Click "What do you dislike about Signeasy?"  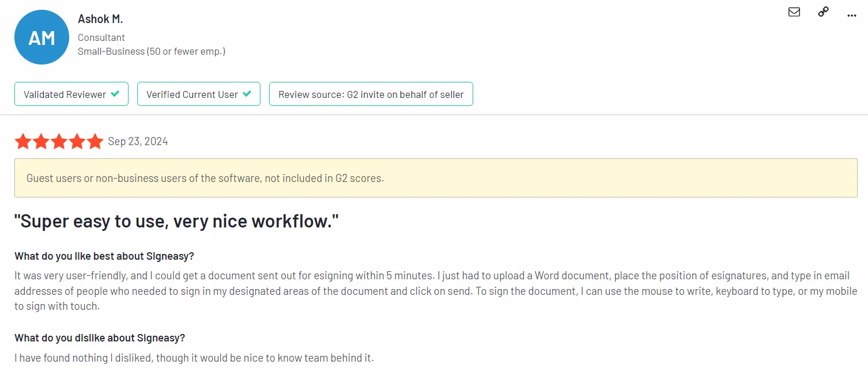pos(100,337)
